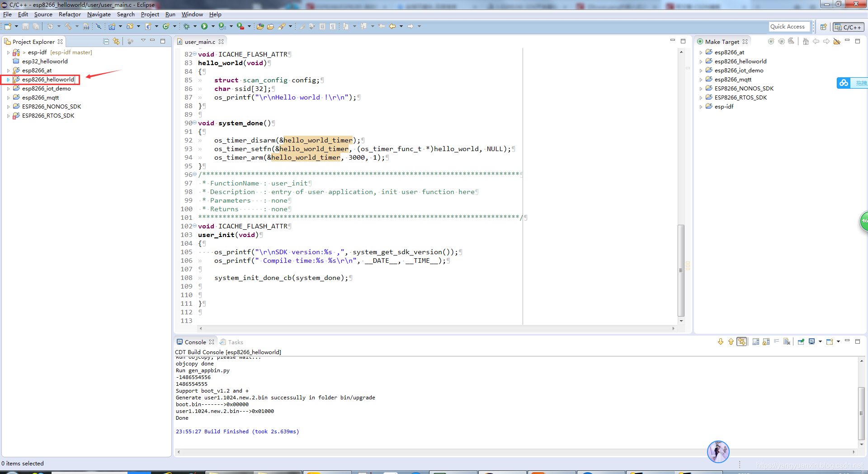Open dropdown arrow next to Run button
The image size is (868, 474).
213,26
